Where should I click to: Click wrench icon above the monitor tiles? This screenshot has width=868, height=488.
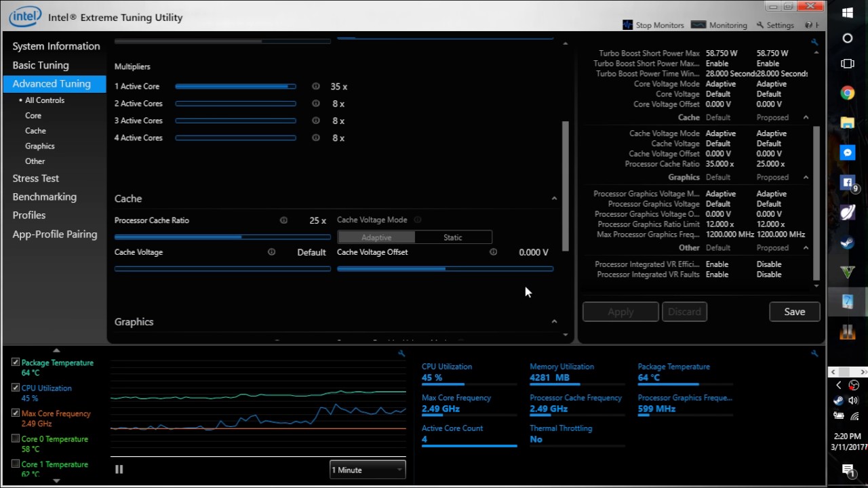814,353
